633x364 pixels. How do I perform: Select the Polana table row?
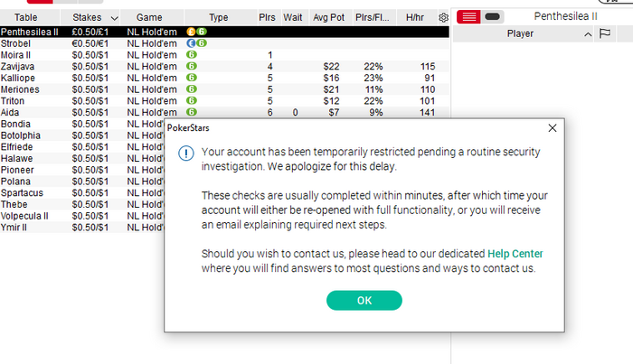coord(82,182)
